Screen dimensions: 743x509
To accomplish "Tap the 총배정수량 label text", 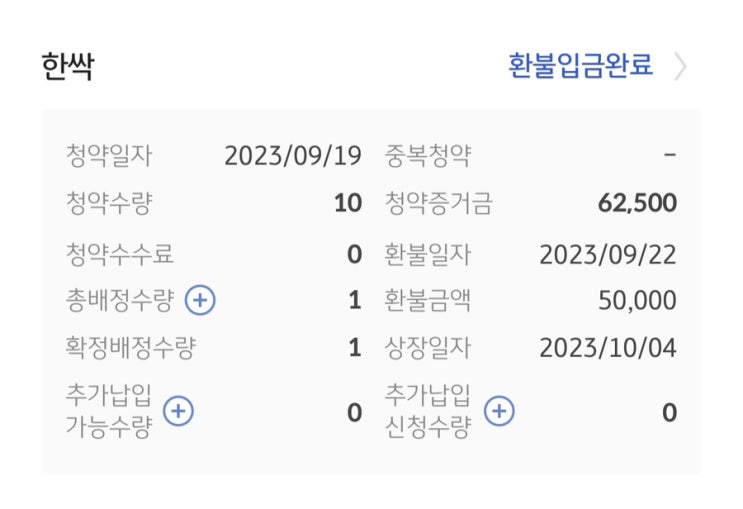I will coord(120,300).
